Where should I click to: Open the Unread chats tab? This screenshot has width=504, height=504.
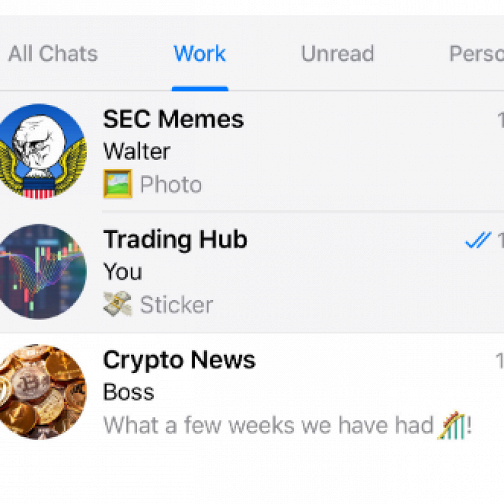(x=338, y=54)
